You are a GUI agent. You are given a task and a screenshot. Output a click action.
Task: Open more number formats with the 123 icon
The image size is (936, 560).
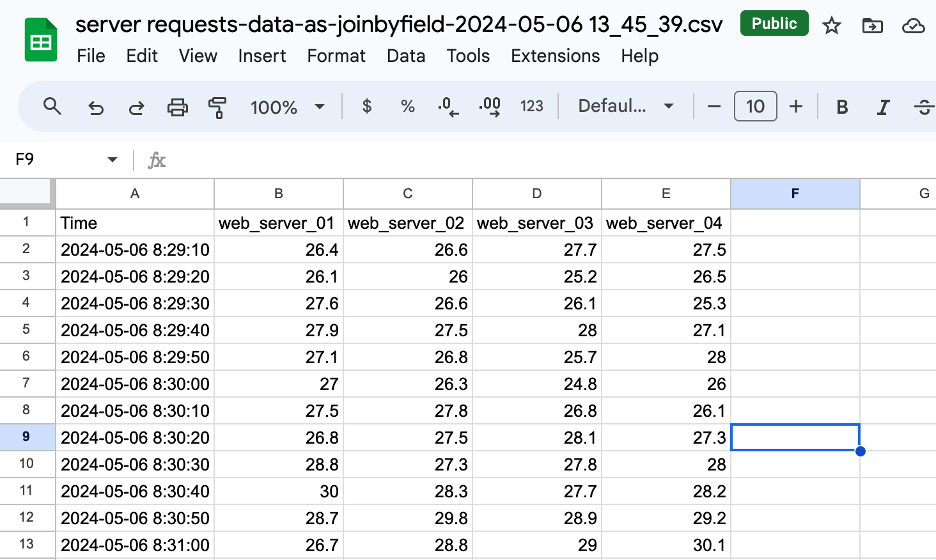(x=531, y=107)
